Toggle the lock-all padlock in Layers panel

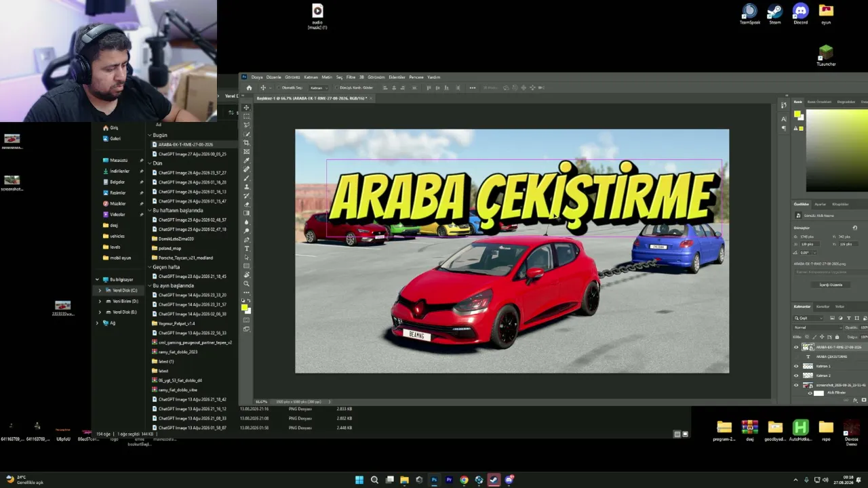pyautogui.click(x=837, y=337)
